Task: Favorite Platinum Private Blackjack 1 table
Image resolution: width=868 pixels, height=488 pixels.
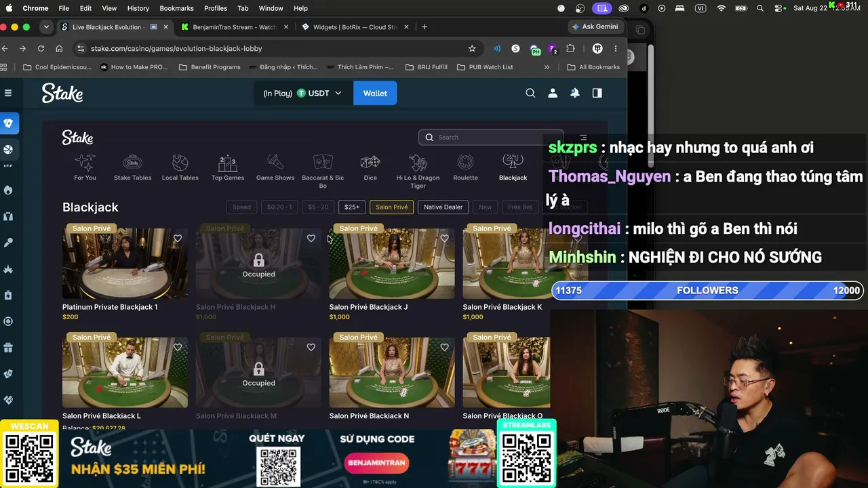Action: [178, 239]
